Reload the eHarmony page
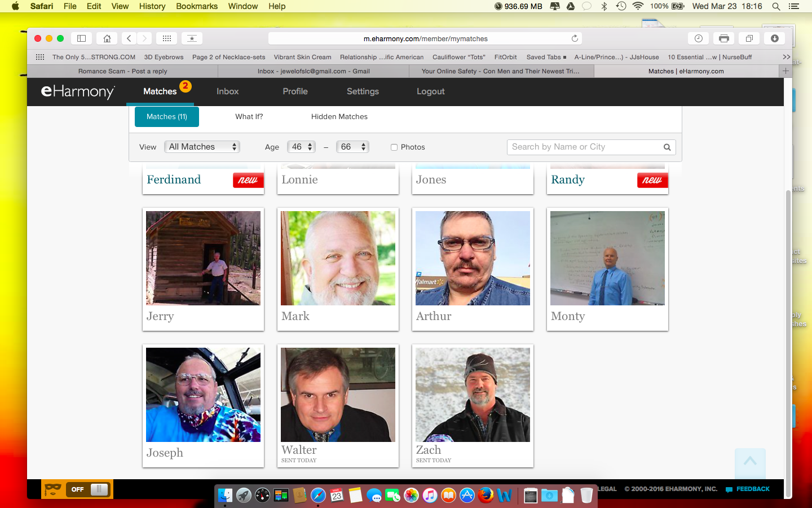The image size is (812, 508). [575, 38]
